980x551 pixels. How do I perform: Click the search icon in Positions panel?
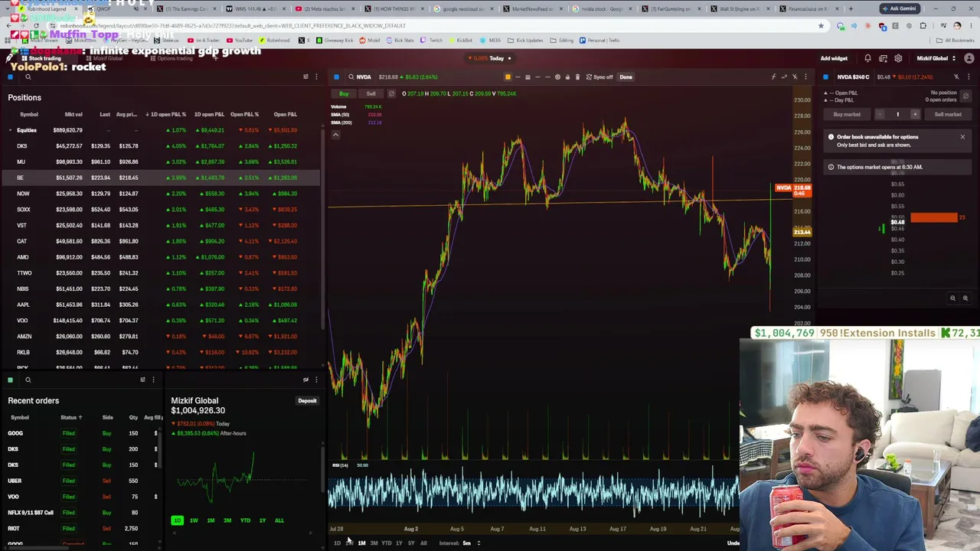pyautogui.click(x=28, y=77)
